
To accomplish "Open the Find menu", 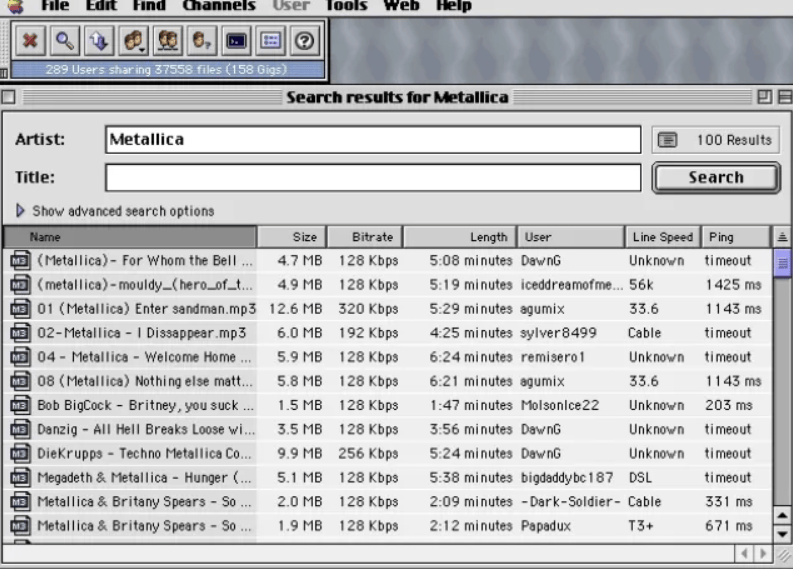I will click(x=149, y=6).
